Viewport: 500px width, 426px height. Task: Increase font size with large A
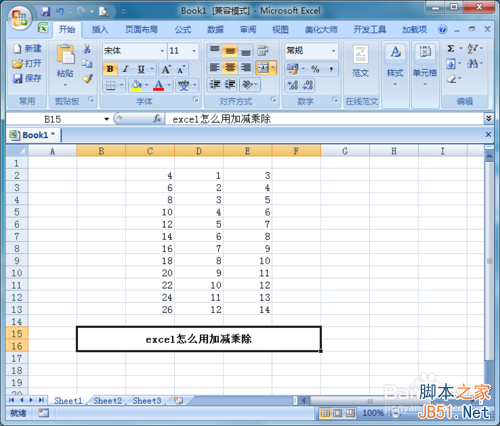coord(166,69)
